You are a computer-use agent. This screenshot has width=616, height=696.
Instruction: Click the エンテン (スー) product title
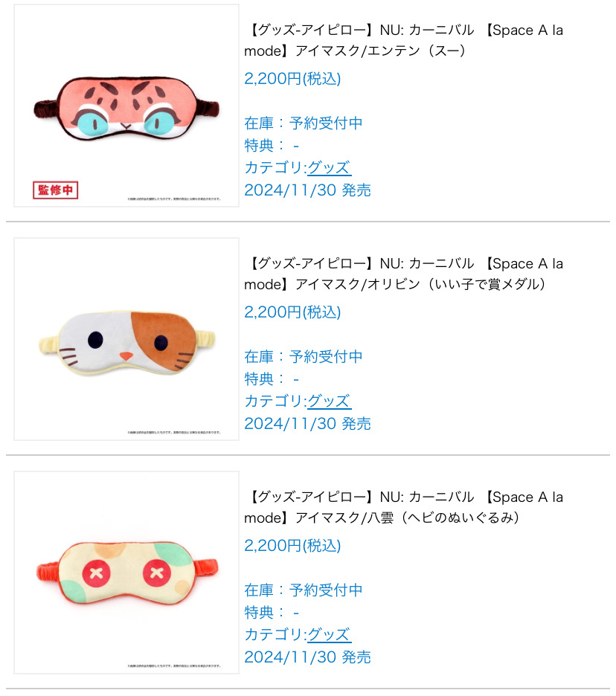[403, 40]
